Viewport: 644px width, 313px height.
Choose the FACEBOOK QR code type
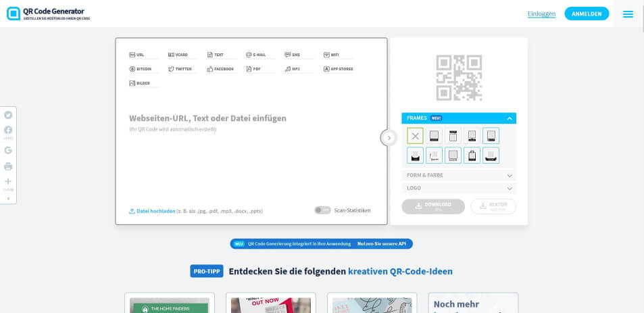tap(220, 69)
